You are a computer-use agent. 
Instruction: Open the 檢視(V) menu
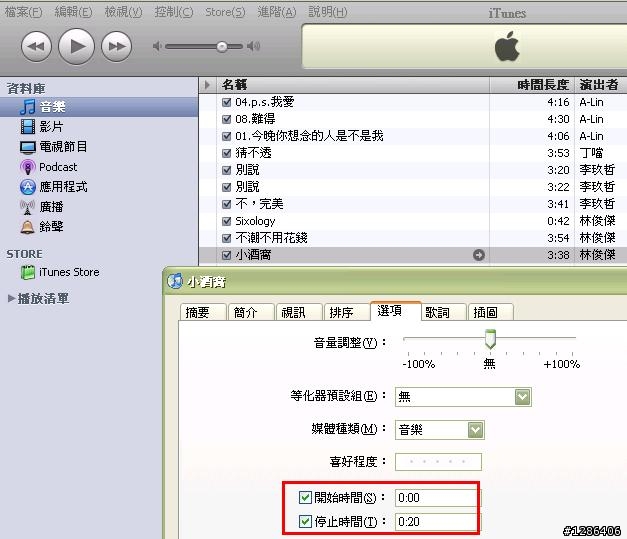tap(123, 12)
